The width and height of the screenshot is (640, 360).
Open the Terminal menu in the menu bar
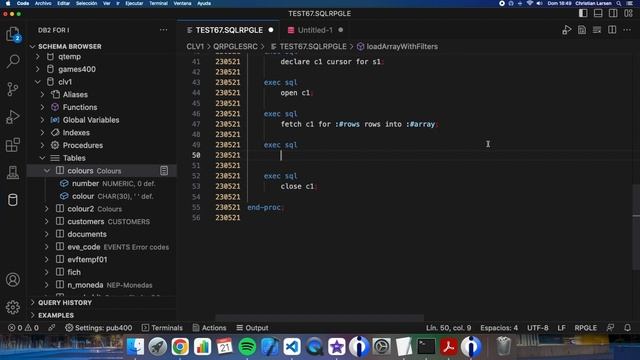(x=158, y=3)
